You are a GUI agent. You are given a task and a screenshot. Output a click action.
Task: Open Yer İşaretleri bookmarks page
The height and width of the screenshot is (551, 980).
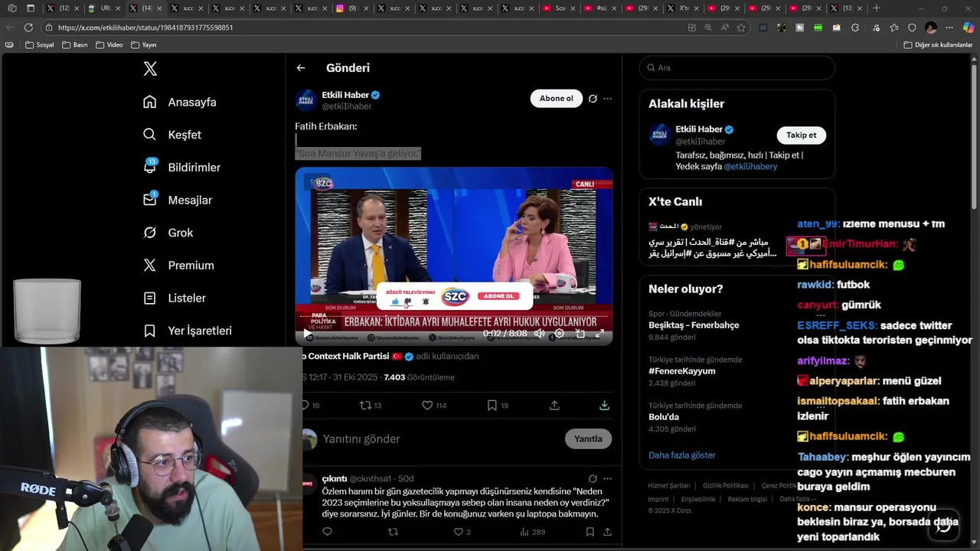click(x=188, y=331)
